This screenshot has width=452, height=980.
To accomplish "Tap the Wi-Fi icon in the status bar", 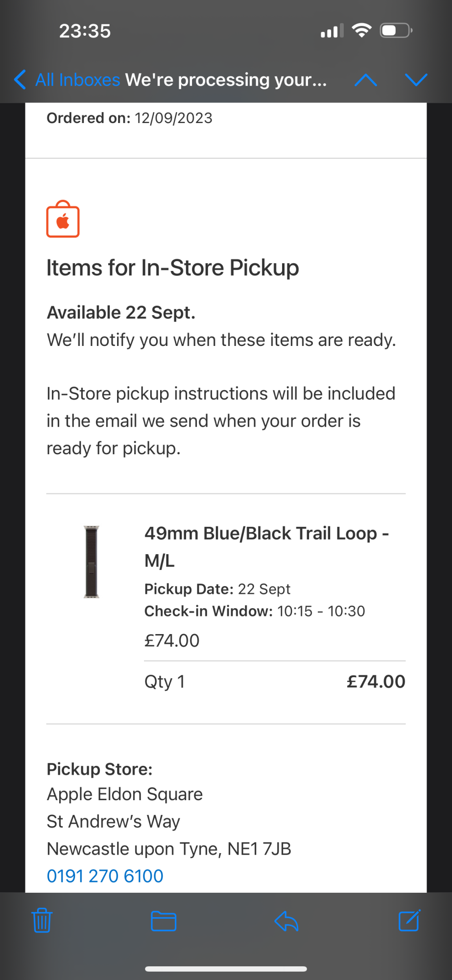I will pos(361,31).
